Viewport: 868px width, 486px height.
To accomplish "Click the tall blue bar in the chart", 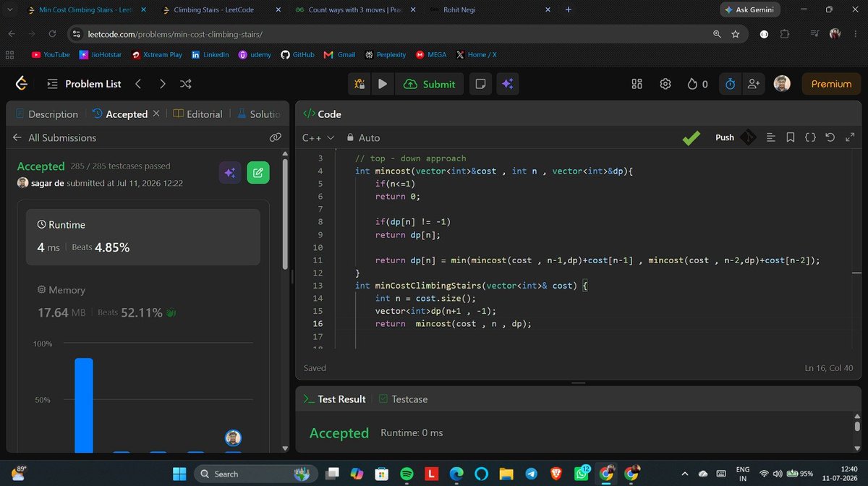I will (x=84, y=405).
